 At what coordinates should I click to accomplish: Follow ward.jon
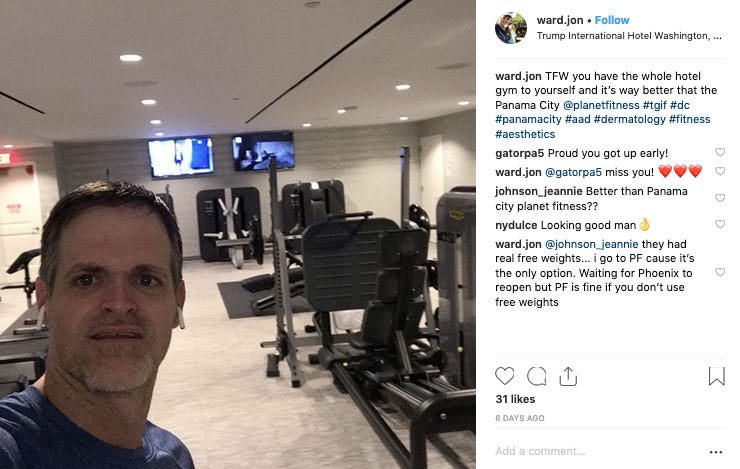[x=612, y=20]
